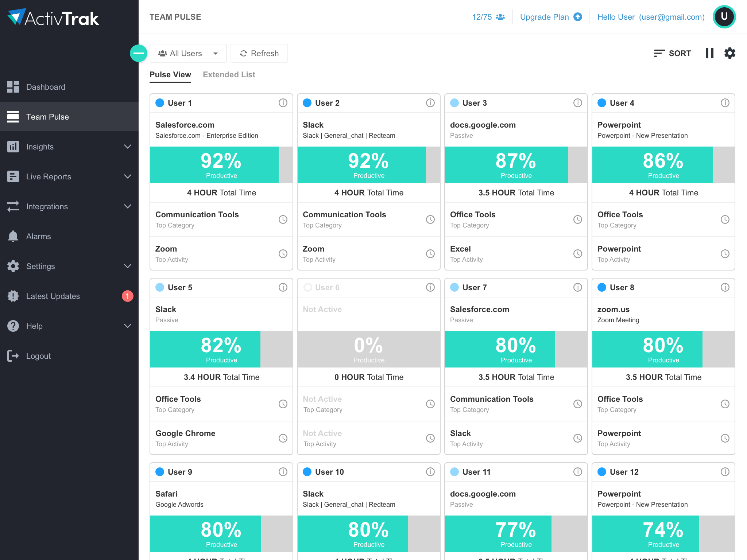The height and width of the screenshot is (560, 747).
Task: Pause live updates with pause icon
Action: [x=710, y=53]
